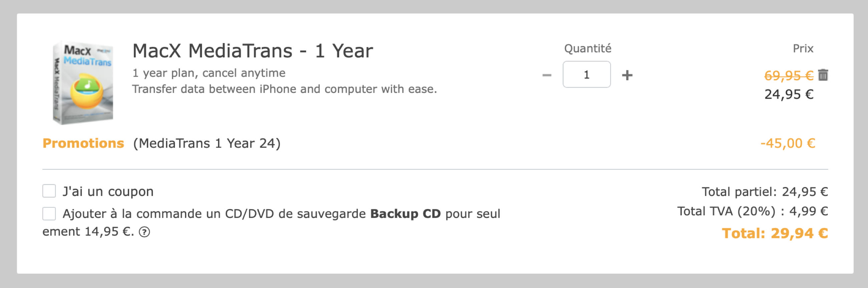Click the -45,00 € promotion discount

(788, 143)
